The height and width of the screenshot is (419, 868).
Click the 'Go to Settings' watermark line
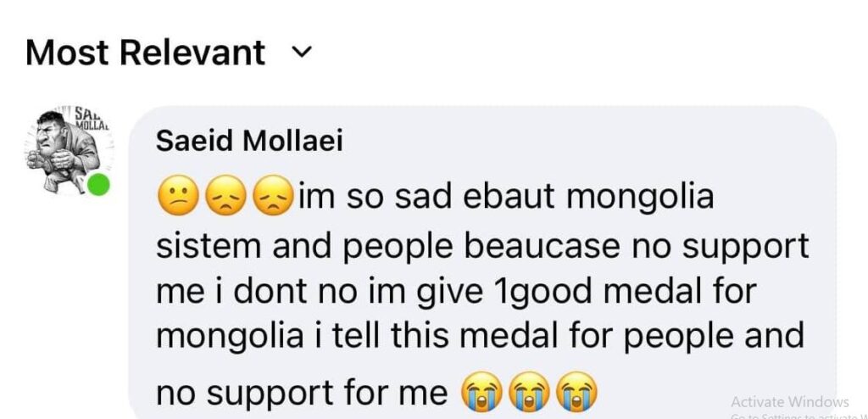point(789,415)
